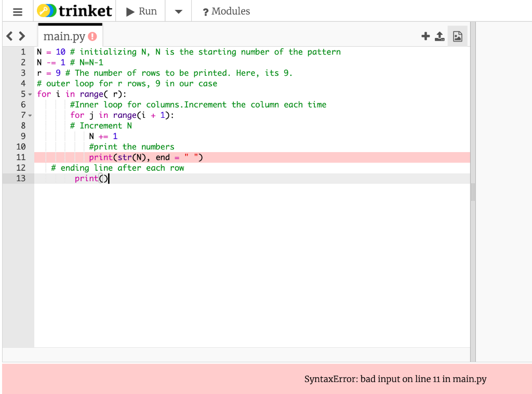Click the trinket logo

pyautogui.click(x=74, y=11)
